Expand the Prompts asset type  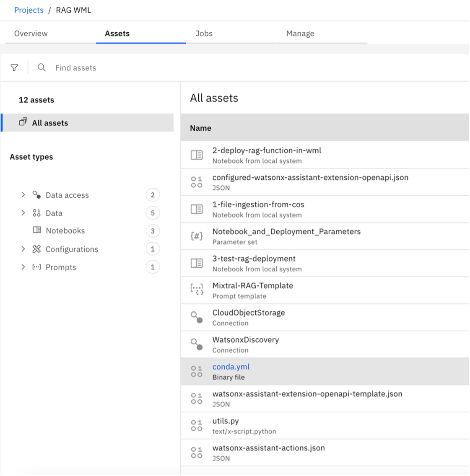point(23,267)
